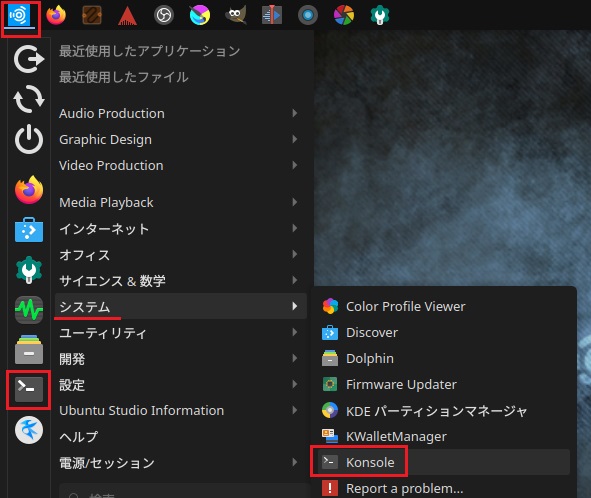Open the wrench gear favorite in sidebar

point(29,270)
